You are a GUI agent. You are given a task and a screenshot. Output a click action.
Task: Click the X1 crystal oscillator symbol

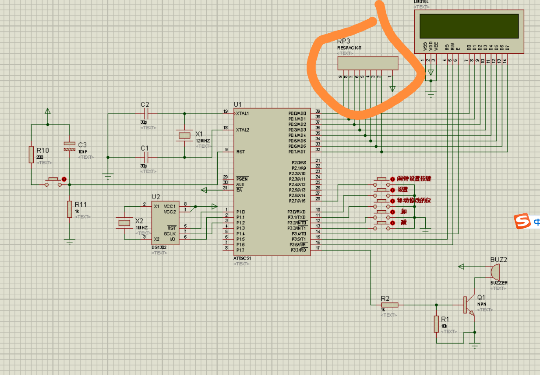185,135
